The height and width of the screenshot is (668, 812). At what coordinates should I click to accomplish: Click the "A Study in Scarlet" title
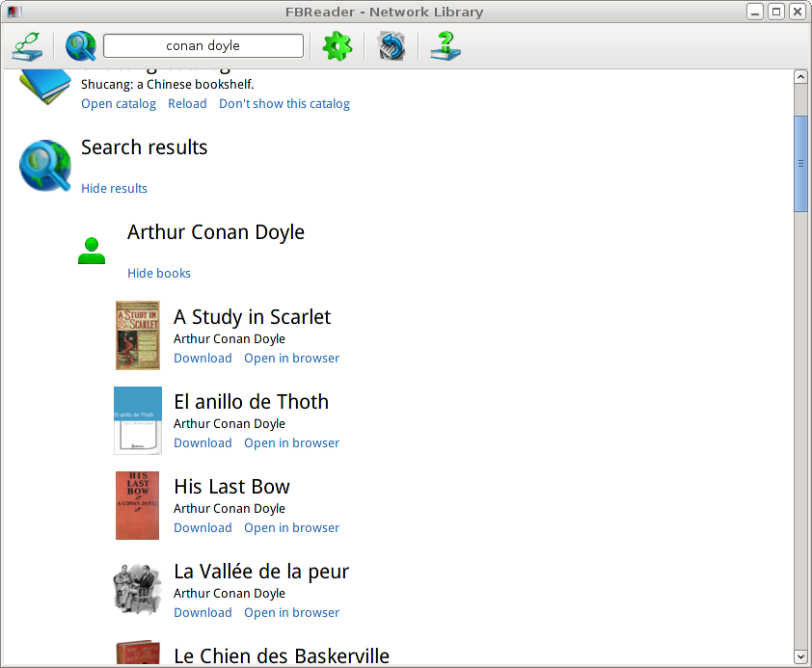tap(253, 317)
